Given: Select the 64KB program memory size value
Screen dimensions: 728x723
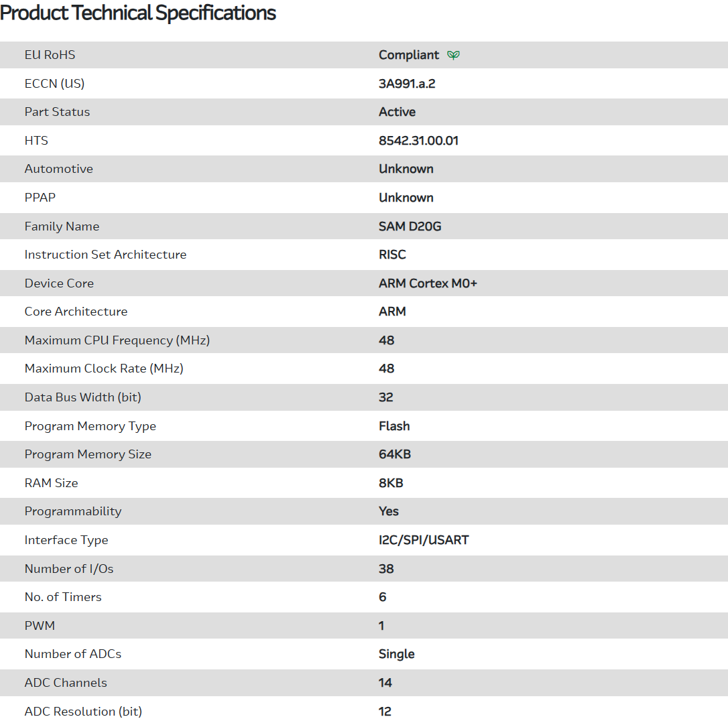Looking at the screenshot, I should point(395,454).
